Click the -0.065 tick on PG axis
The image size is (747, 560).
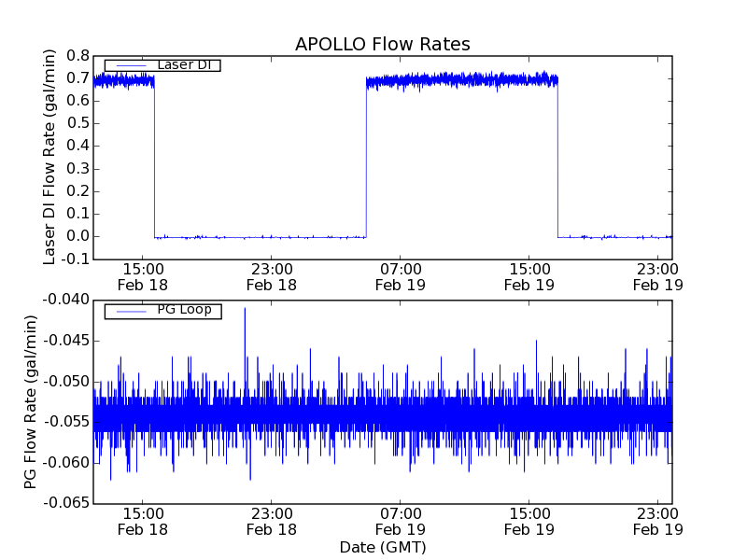(66, 503)
